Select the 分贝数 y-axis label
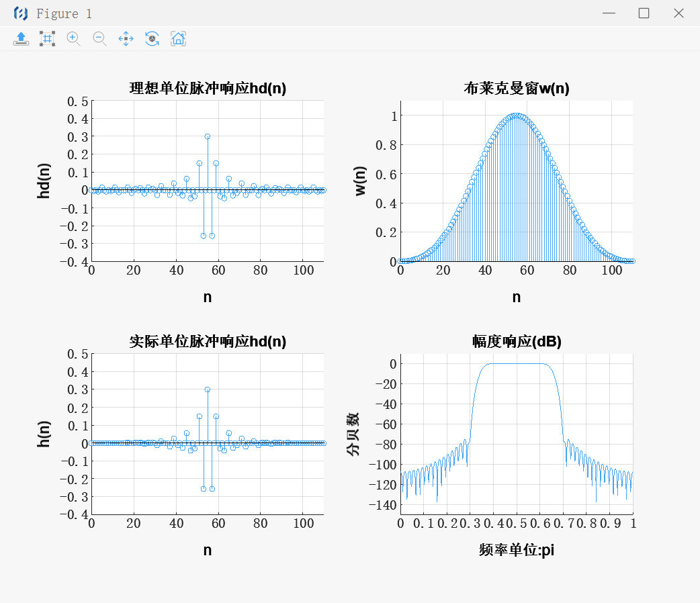This screenshot has width=700, height=603. coord(353,434)
